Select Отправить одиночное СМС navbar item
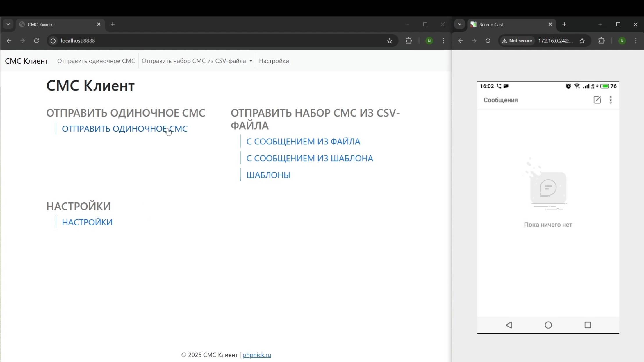 pos(96,61)
